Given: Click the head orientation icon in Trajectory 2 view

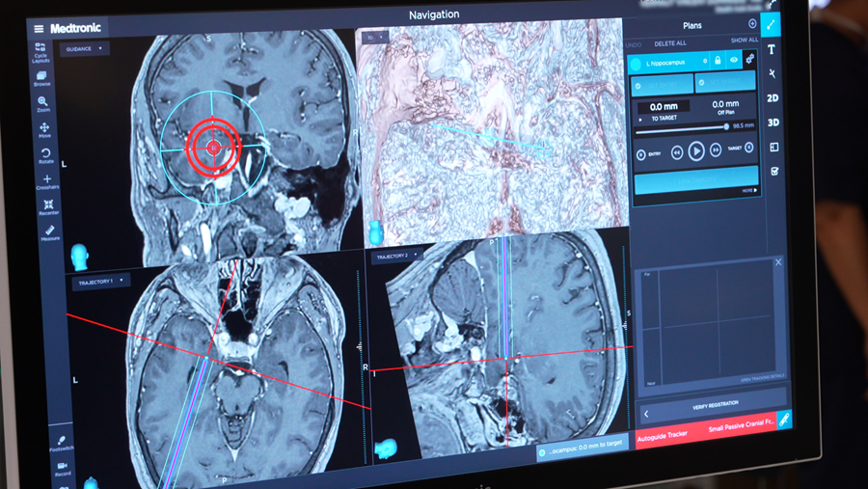Looking at the screenshot, I should point(385,448).
